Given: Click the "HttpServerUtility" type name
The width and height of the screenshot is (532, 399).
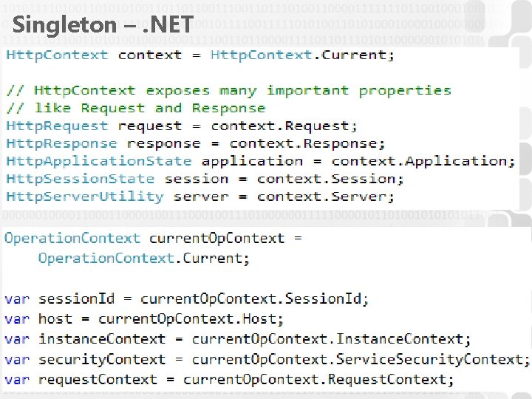Looking at the screenshot, I should click(84, 197).
